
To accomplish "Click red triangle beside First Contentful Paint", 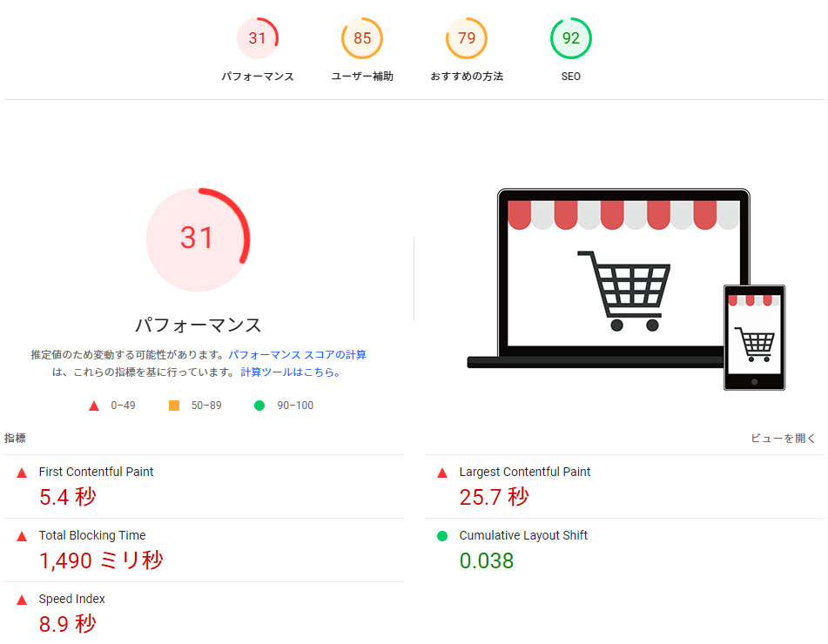I will 22,473.
